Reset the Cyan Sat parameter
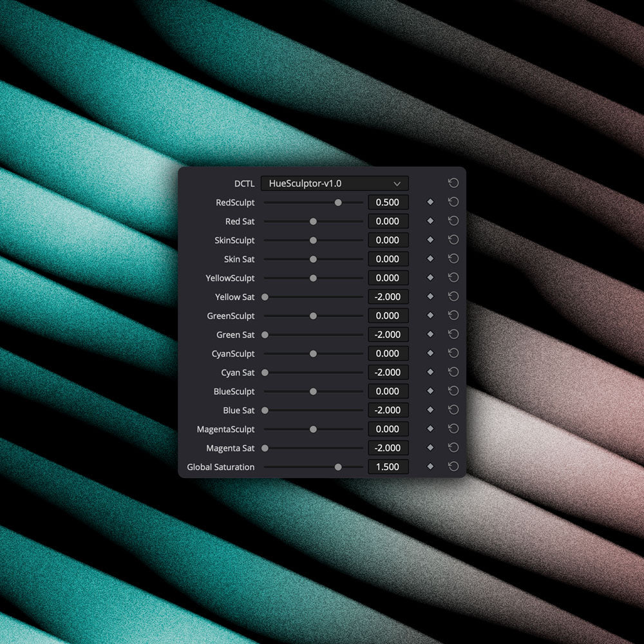Screen dimensions: 644x644 (453, 372)
